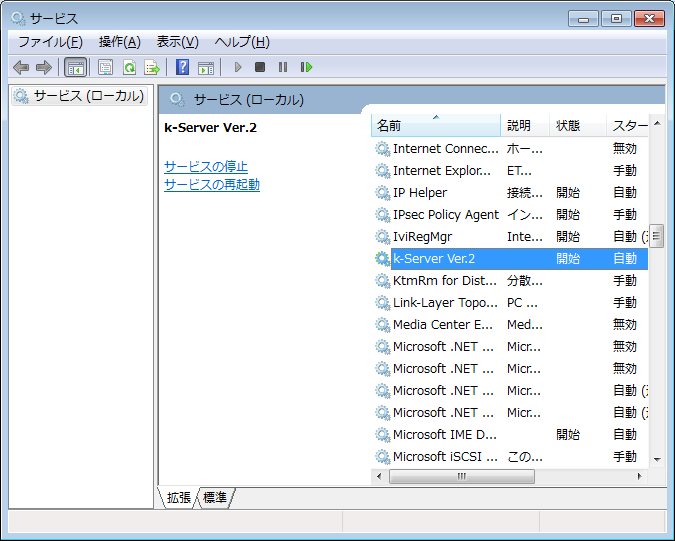
Task: Open the 表示(V) menu
Action: 178,42
